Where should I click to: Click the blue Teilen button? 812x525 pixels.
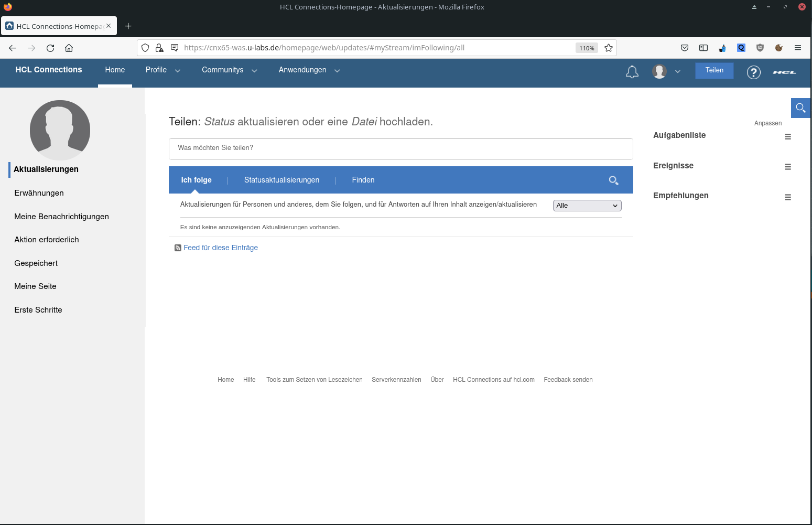point(714,70)
